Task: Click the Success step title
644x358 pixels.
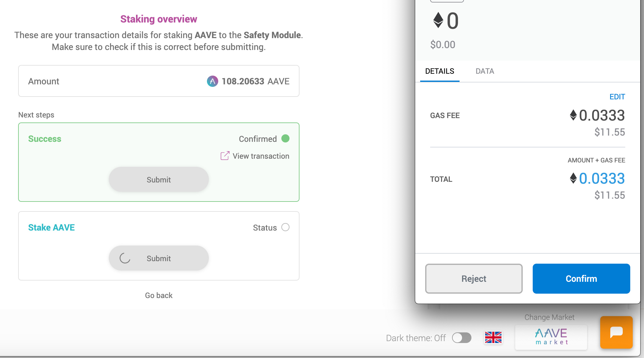Action: pyautogui.click(x=45, y=139)
